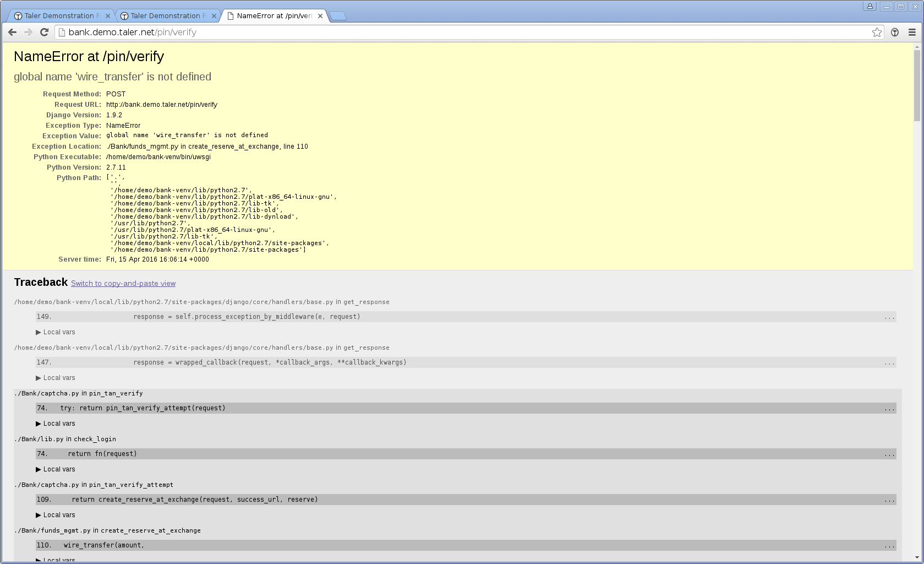Open a new browser tab
Viewport: 924px width, 564px height.
point(338,16)
